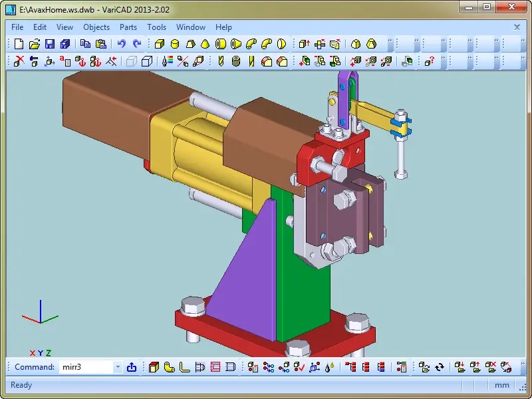Click the 2D L-shaped line icon
The height and width of the screenshot is (399, 532).
click(x=184, y=367)
